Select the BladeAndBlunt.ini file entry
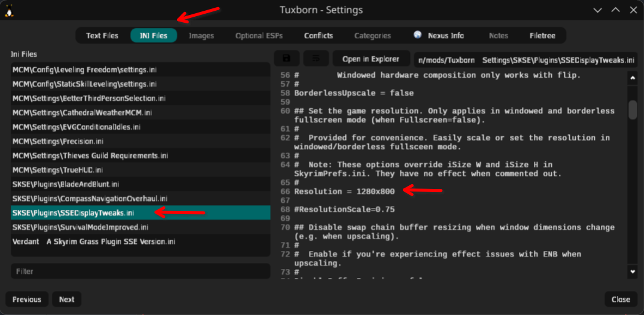Screen dimensions: 644x315 tap(66, 184)
